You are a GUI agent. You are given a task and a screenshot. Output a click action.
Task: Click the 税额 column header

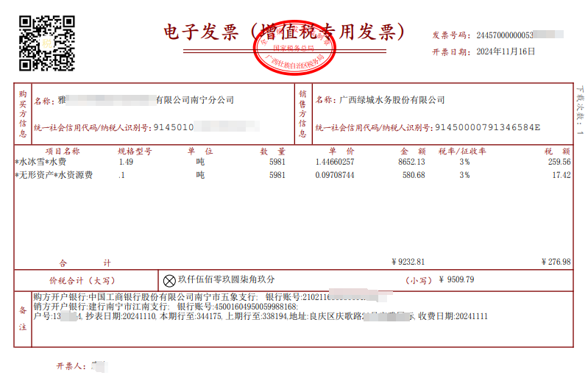click(557, 151)
